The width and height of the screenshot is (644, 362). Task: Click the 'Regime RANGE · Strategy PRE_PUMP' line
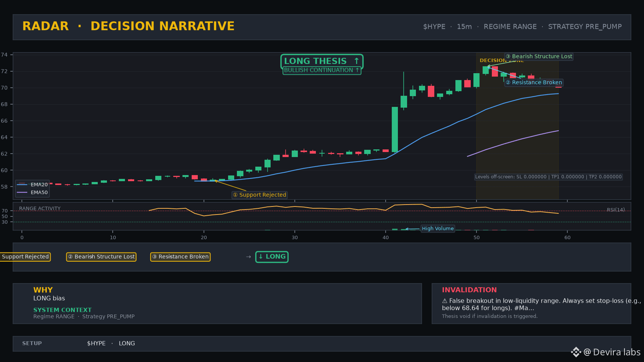tap(84, 317)
